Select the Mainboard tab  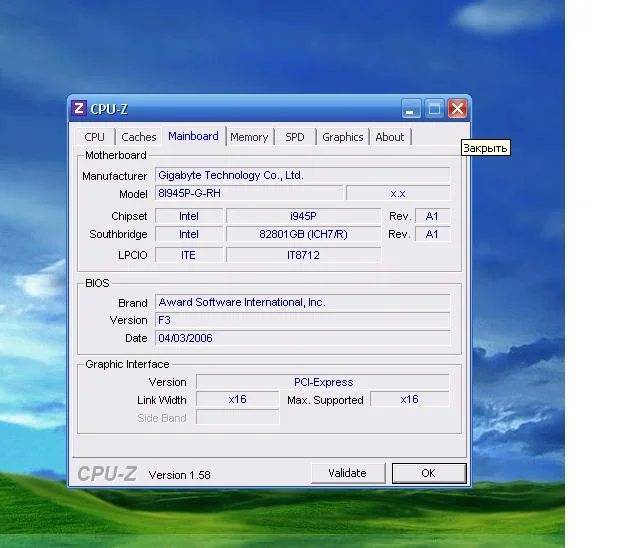[x=193, y=136]
